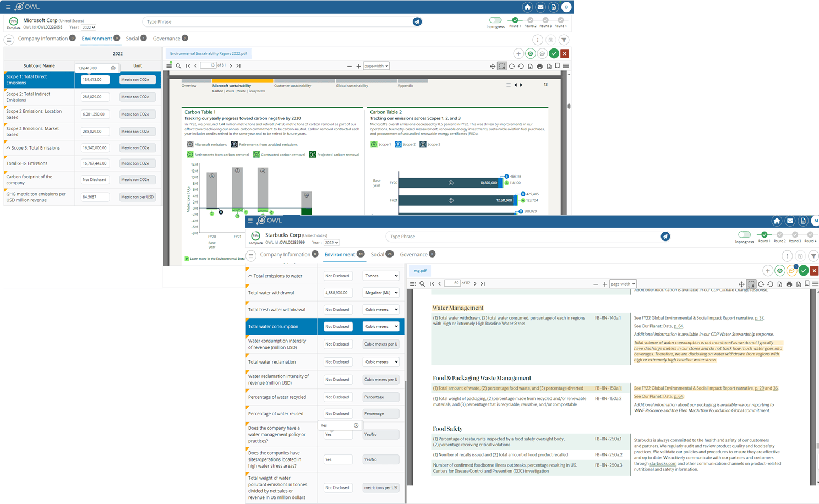819x504 pixels.
Task: Click the Round 4 step in the Microsoft window
Action: 561,20
